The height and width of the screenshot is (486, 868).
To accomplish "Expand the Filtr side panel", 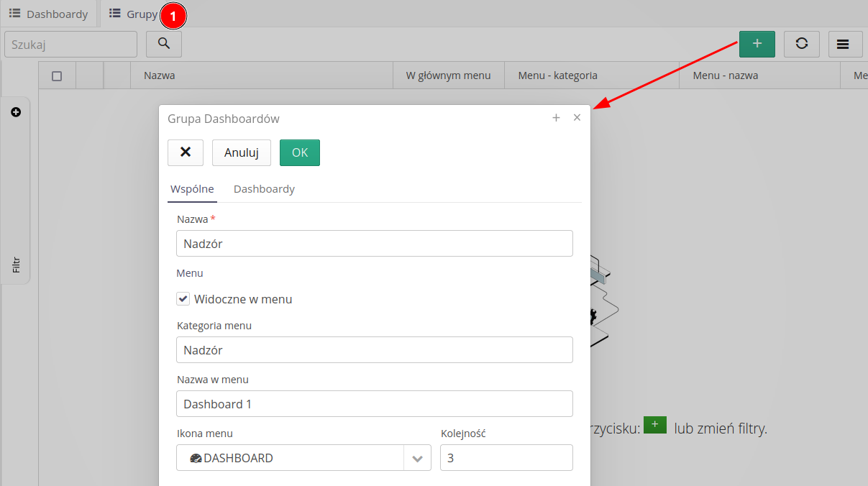I will click(16, 265).
